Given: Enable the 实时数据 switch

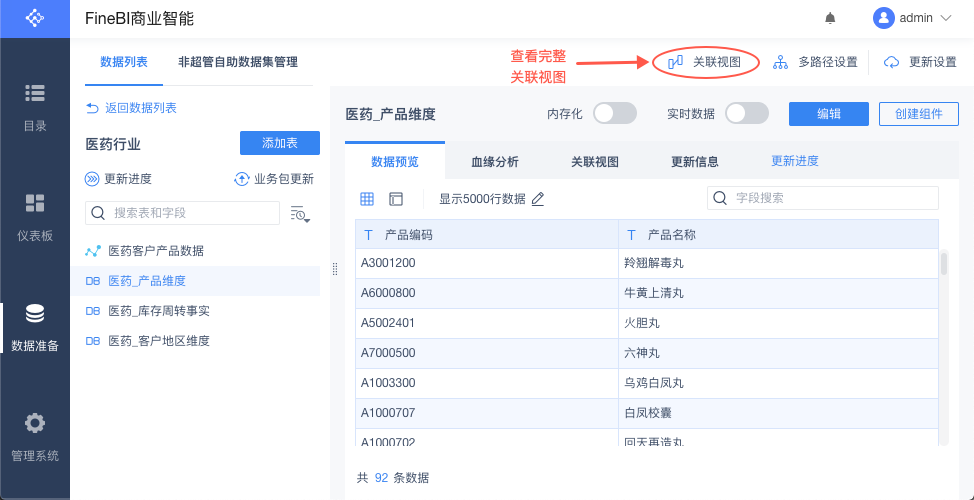Looking at the screenshot, I should pos(746,114).
